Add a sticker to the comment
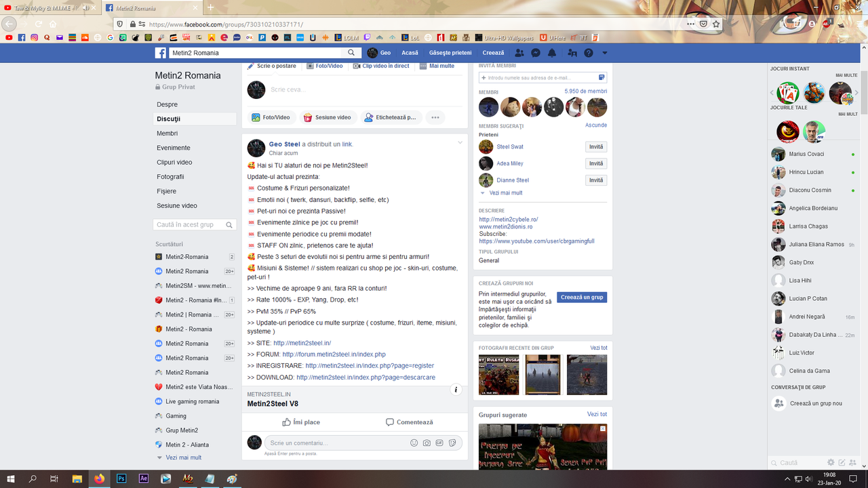Screen dimensions: 868x488 click(452, 443)
